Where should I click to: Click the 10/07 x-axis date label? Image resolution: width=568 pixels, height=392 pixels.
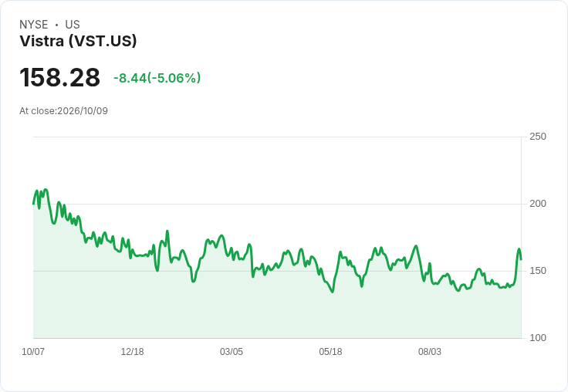(33, 352)
